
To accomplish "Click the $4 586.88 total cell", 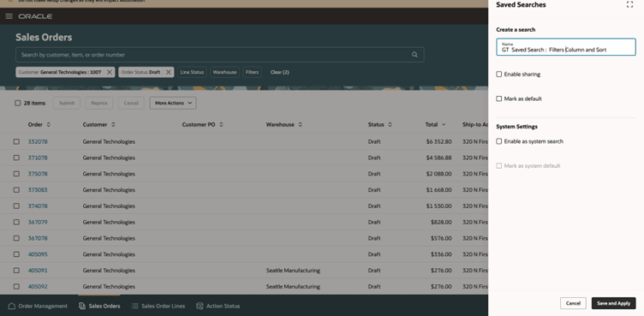I will pyautogui.click(x=438, y=158).
